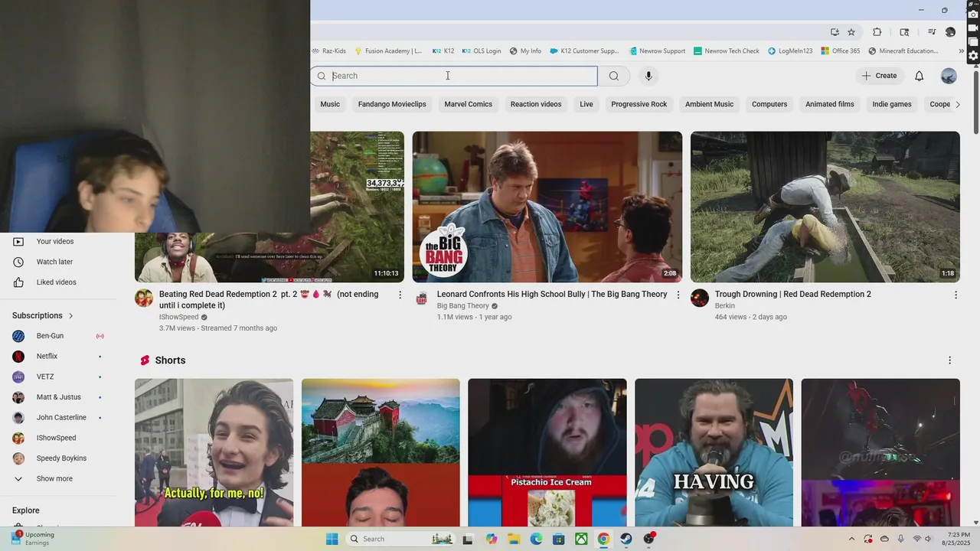Advance filter chips with right arrow
Viewport: 980px width, 551px height.
pyautogui.click(x=957, y=104)
